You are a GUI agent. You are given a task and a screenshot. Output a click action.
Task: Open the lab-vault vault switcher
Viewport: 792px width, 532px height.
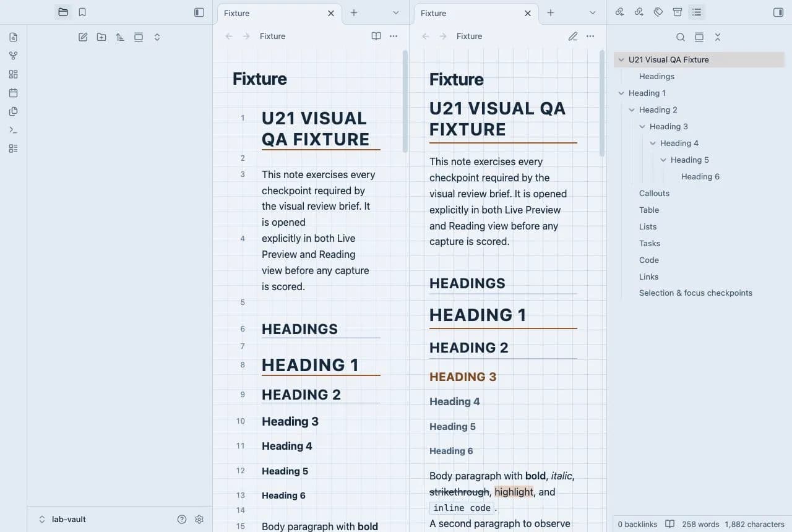point(62,520)
